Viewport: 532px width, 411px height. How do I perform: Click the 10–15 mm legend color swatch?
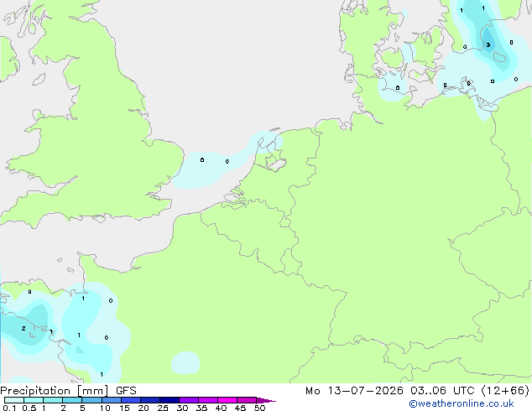(111, 400)
